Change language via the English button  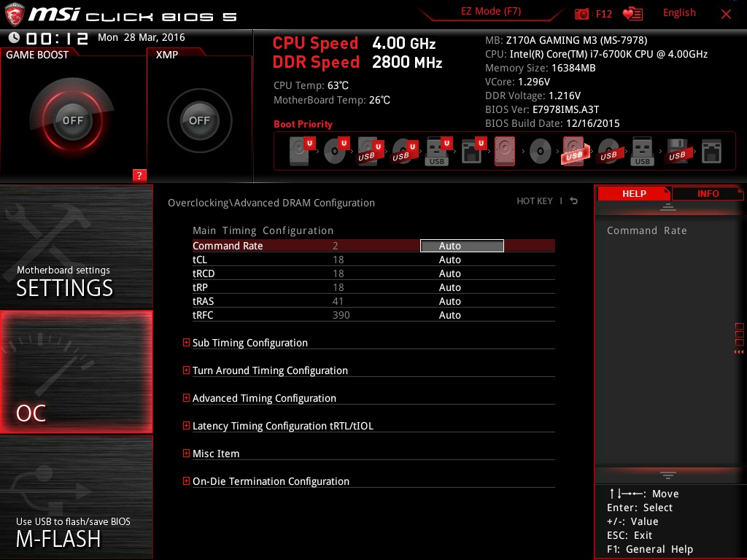pyautogui.click(x=679, y=12)
